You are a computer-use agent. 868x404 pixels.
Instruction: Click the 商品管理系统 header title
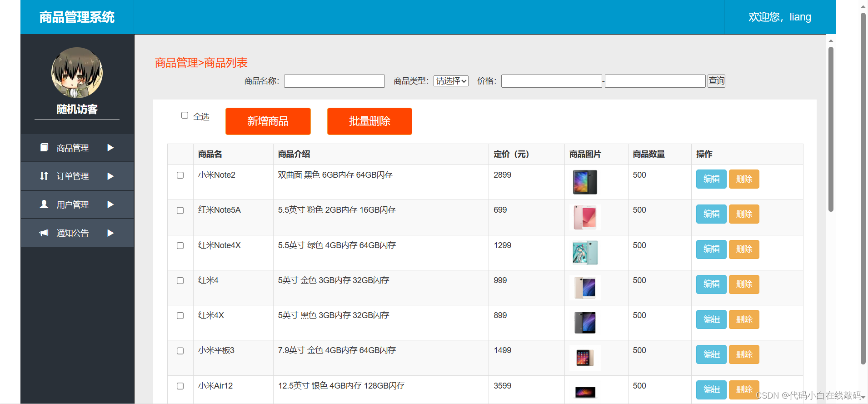click(x=77, y=17)
